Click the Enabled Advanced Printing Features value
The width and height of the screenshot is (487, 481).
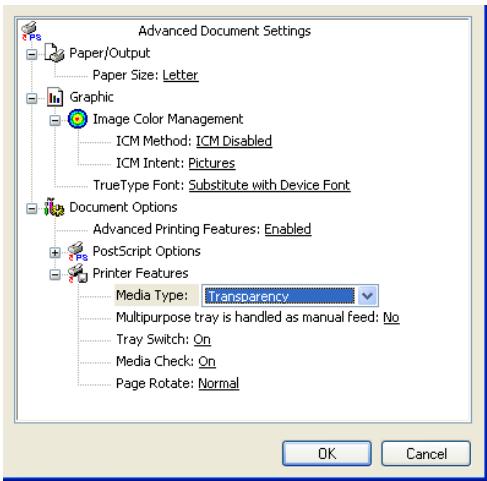pos(288,229)
